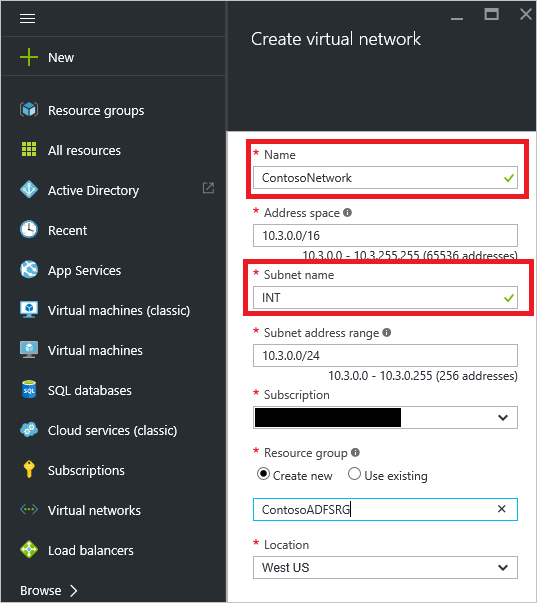Click the Create virtual network title
Screen dimensions: 537x603
pos(336,39)
